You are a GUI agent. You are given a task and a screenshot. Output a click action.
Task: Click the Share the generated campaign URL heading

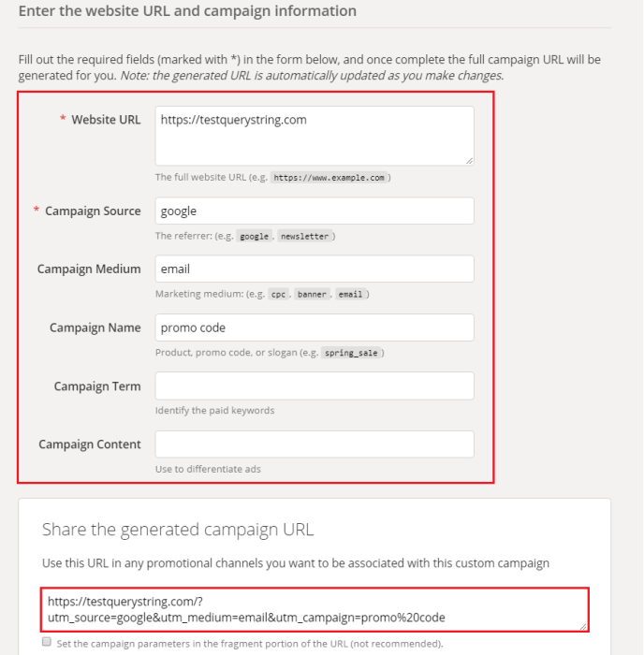click(178, 530)
